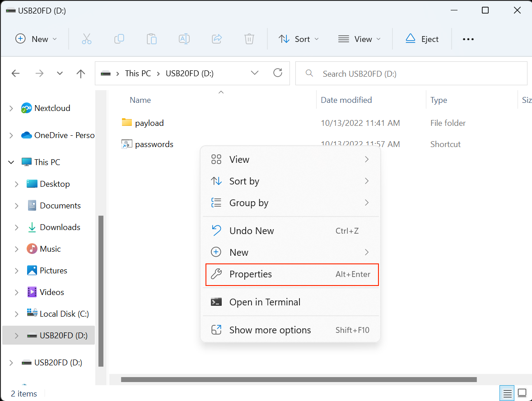Open the address bar history dropdown
The image size is (532, 401).
point(255,73)
